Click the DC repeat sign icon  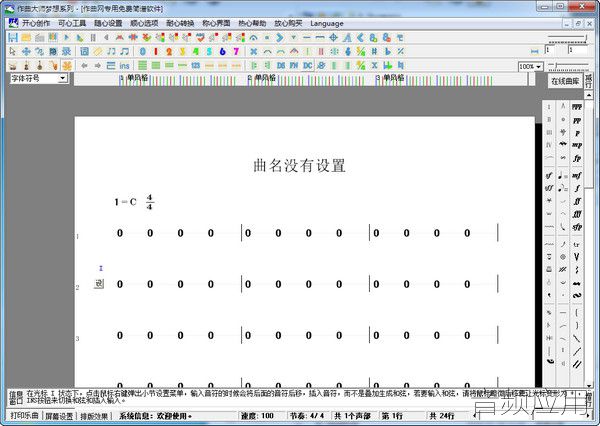click(x=307, y=65)
